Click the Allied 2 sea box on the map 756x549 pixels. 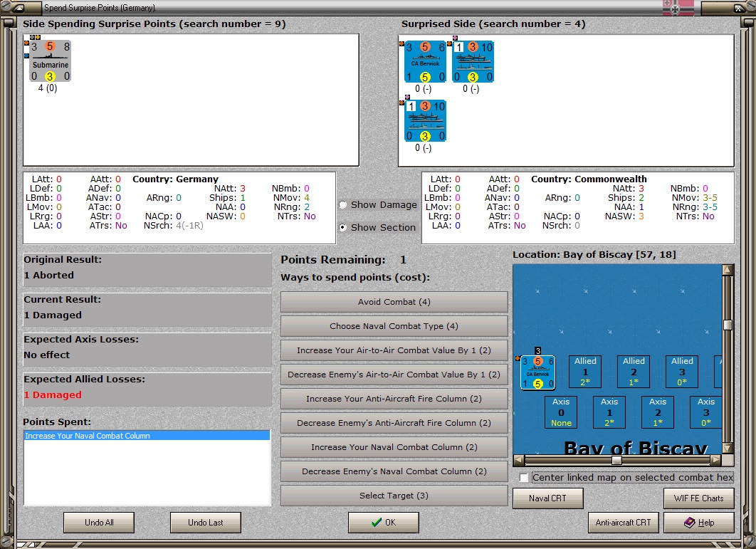point(634,372)
